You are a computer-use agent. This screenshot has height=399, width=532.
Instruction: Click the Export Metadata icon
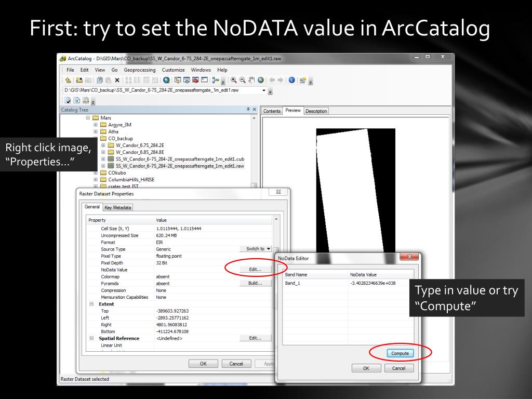[x=86, y=100]
